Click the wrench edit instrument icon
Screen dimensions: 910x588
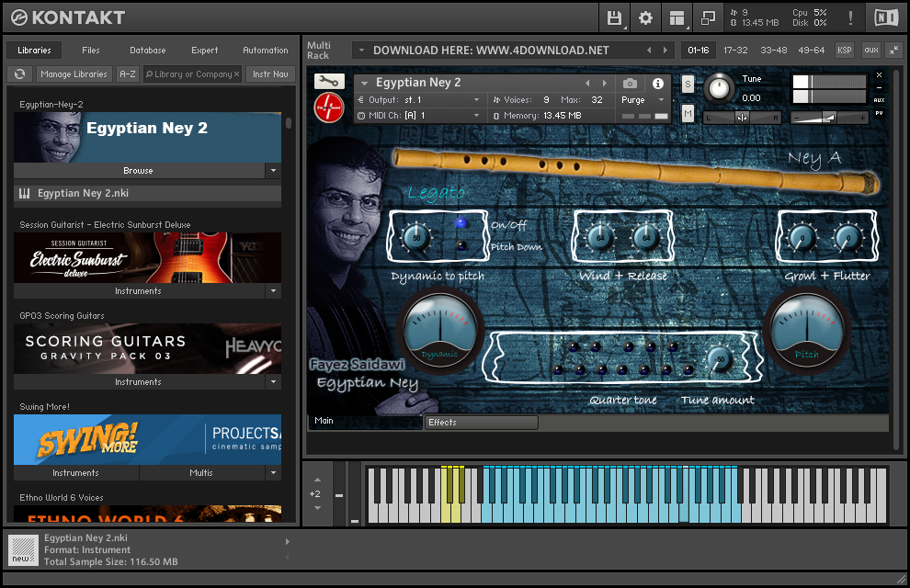tap(329, 81)
